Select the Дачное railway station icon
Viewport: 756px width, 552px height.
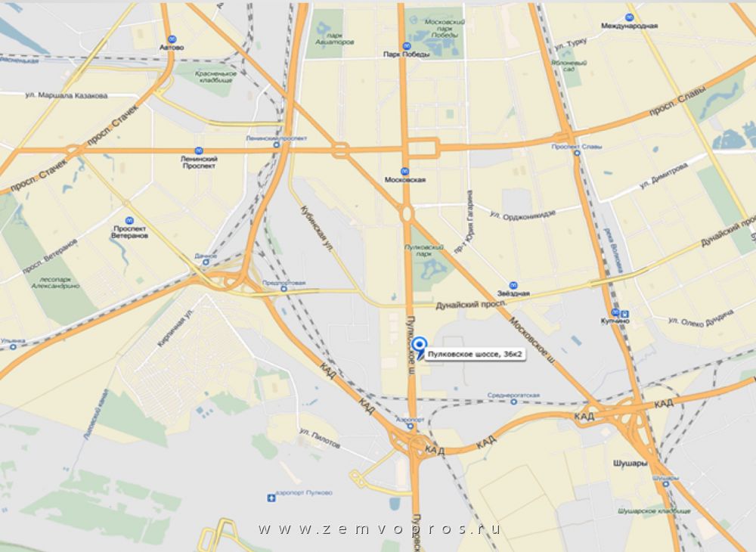tap(206, 262)
